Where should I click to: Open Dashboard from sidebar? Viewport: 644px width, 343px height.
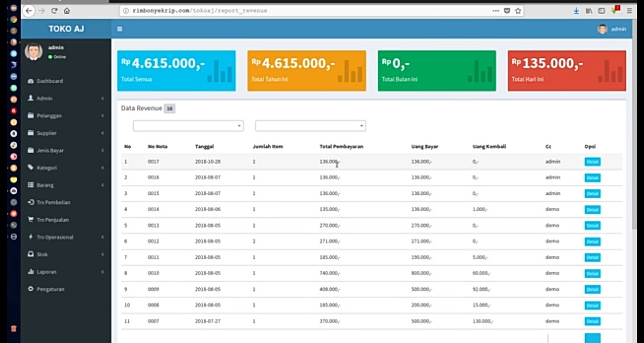coord(49,81)
